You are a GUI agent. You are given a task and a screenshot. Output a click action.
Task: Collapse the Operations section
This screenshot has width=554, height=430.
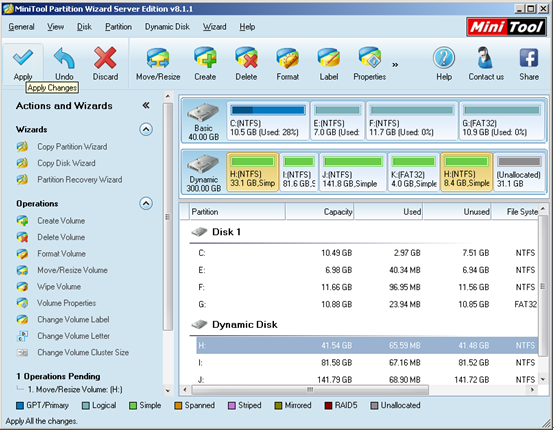pyautogui.click(x=146, y=204)
